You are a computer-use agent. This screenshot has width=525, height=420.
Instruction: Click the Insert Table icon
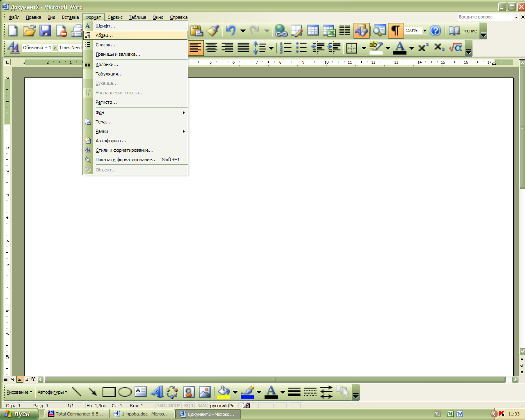click(x=313, y=31)
